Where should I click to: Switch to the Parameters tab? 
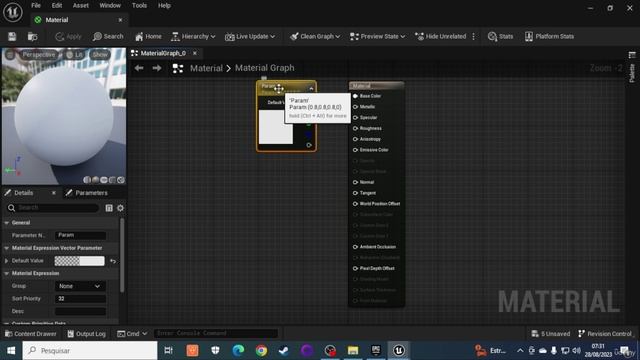pos(87,193)
